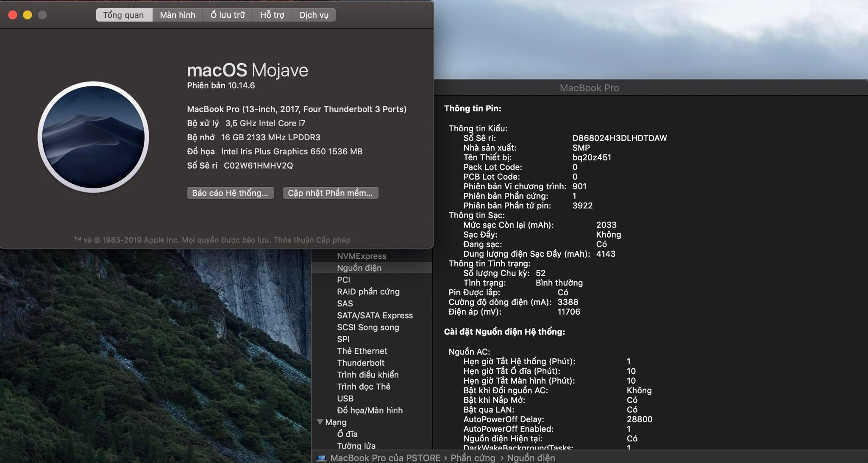The image size is (868, 463).
Task: Select Tường lửa under Mạng
Action: (x=356, y=445)
